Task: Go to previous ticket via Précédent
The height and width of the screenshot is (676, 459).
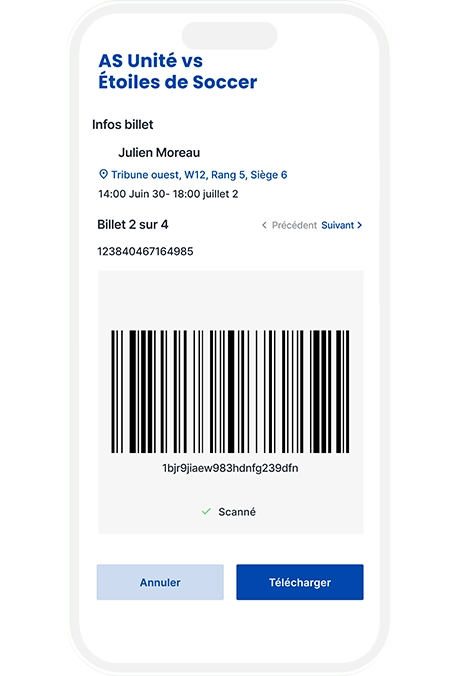Action: point(294,225)
